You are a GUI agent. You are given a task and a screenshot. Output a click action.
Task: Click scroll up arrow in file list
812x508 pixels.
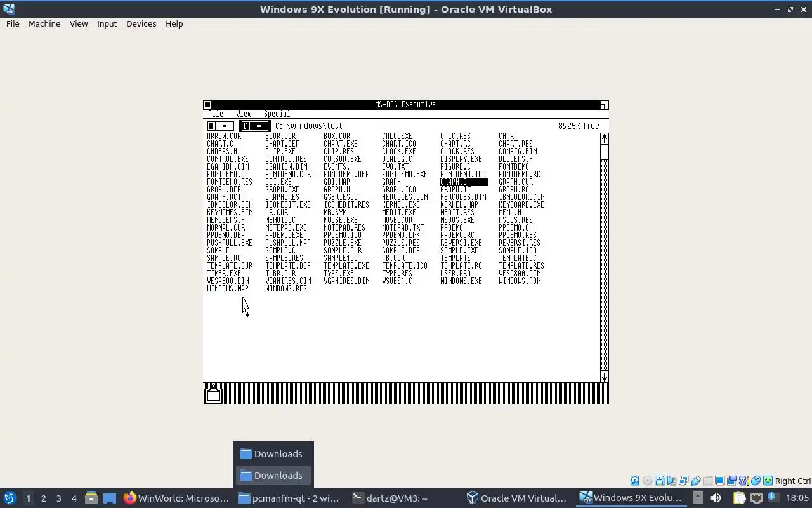605,138
